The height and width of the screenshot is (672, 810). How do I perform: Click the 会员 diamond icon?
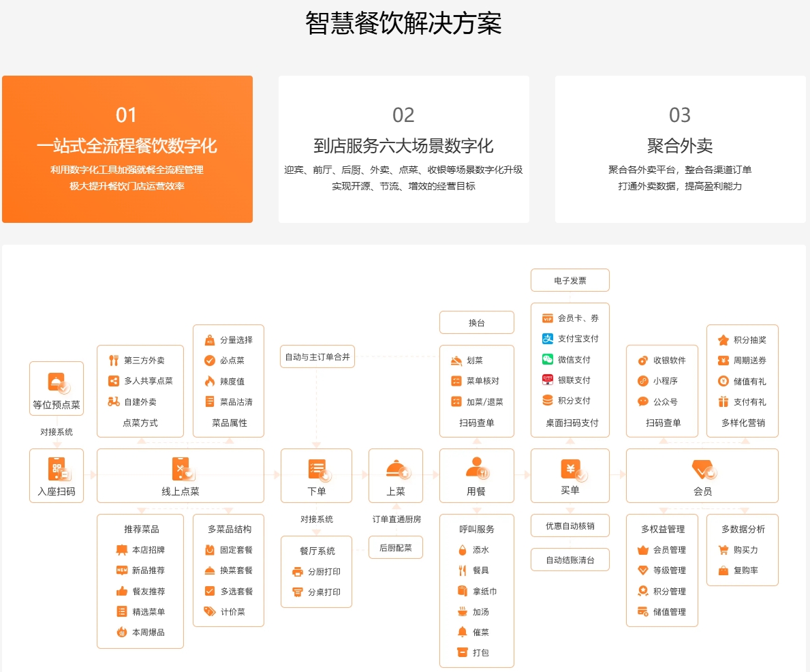point(702,469)
